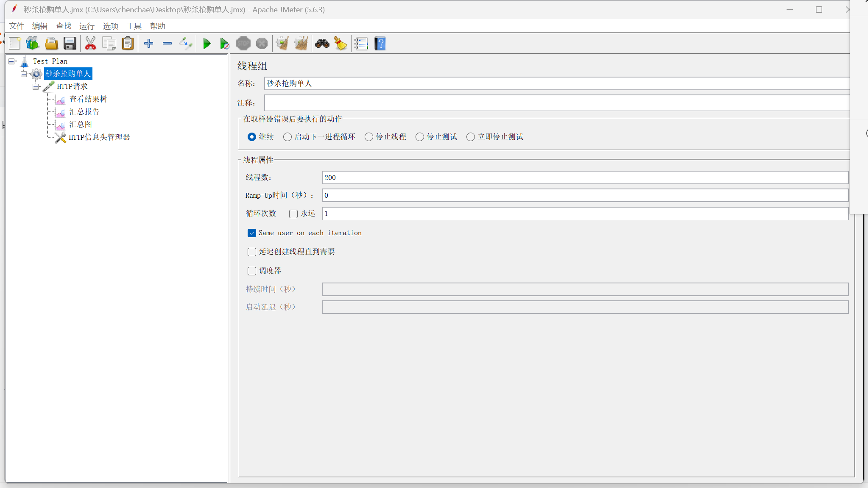Image resolution: width=868 pixels, height=488 pixels.
Task: Select 查看结果树 in the tree
Action: [88, 99]
